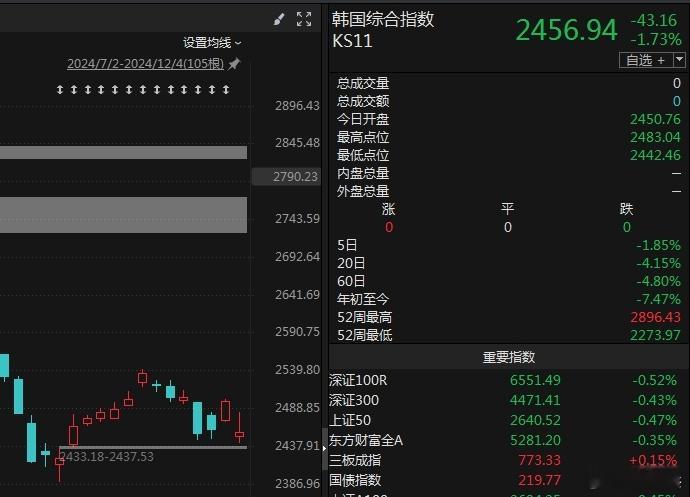Select the 平 flat count header

point(507,209)
